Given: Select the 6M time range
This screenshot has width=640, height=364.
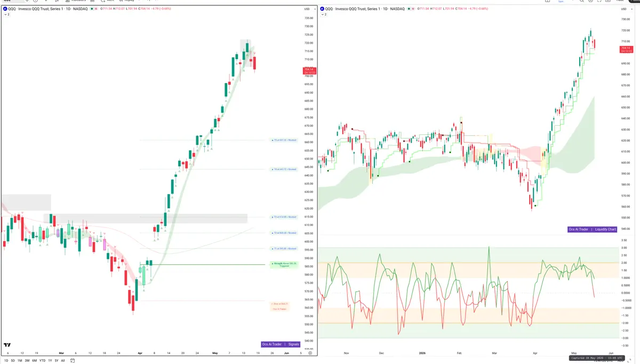Looking at the screenshot, I should (35, 361).
